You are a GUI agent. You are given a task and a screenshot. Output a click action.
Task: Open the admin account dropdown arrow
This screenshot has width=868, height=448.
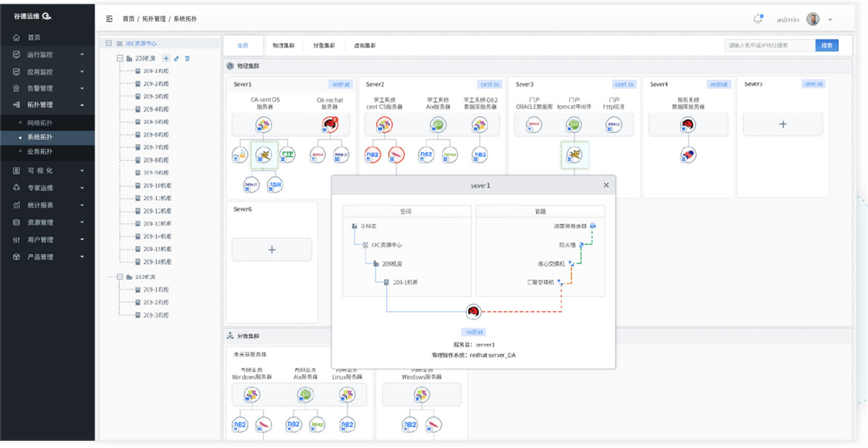[x=830, y=20]
